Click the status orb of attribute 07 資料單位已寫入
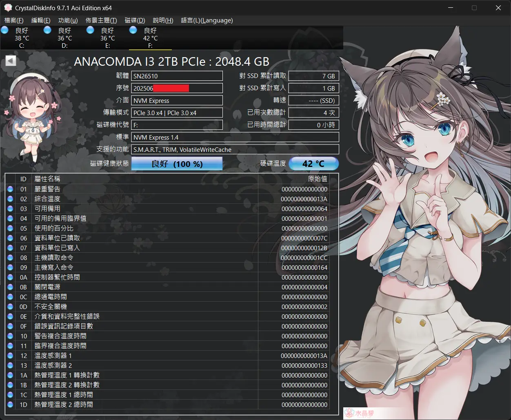 [10, 248]
